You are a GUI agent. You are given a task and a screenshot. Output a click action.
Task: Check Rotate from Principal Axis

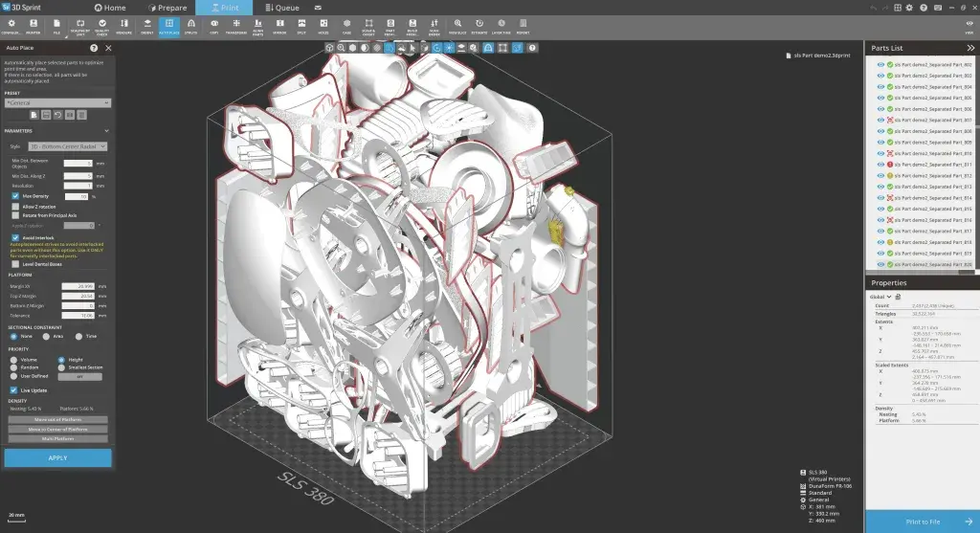tap(15, 215)
